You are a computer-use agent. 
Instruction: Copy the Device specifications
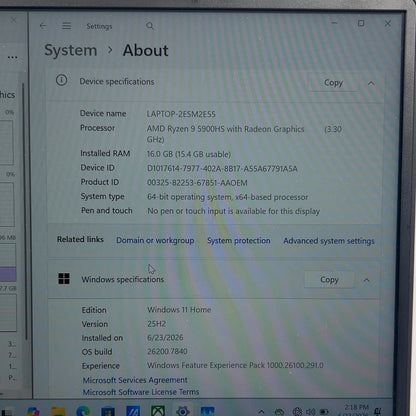click(333, 82)
